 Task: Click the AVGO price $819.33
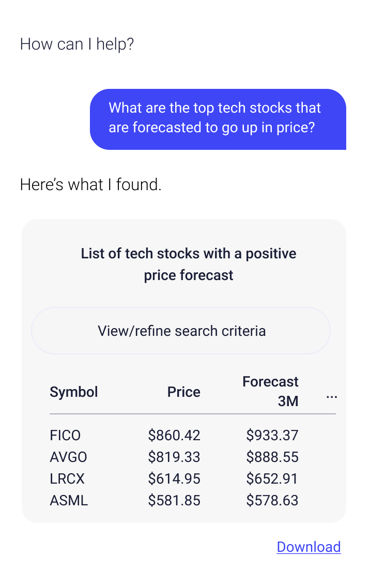(x=174, y=457)
